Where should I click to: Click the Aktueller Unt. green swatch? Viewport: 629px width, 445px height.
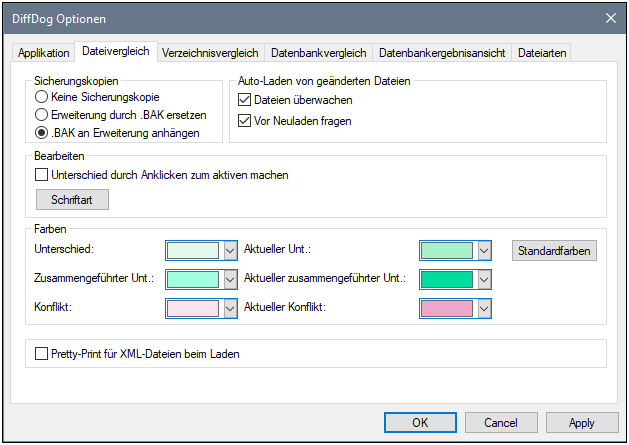click(447, 251)
